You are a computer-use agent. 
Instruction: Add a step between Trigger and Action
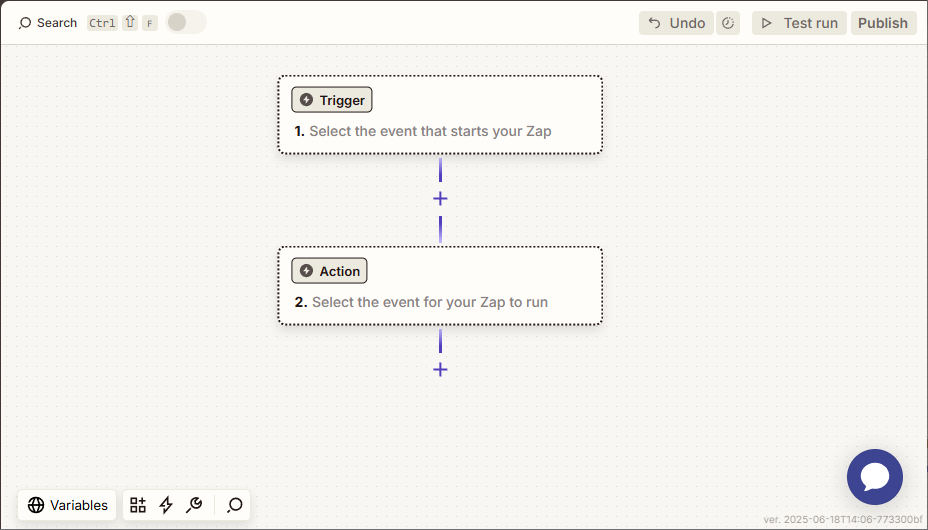coord(440,199)
